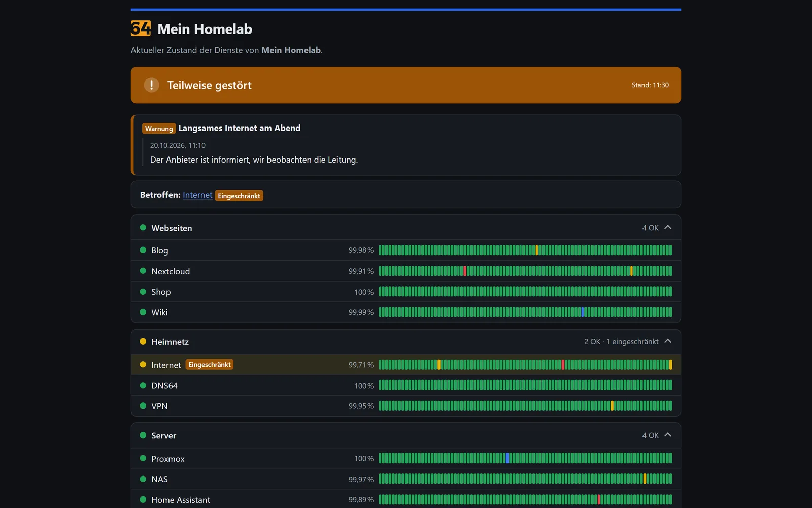This screenshot has height=508, width=812.
Task: Click the green status dot beside NAS
Action: [x=143, y=479]
